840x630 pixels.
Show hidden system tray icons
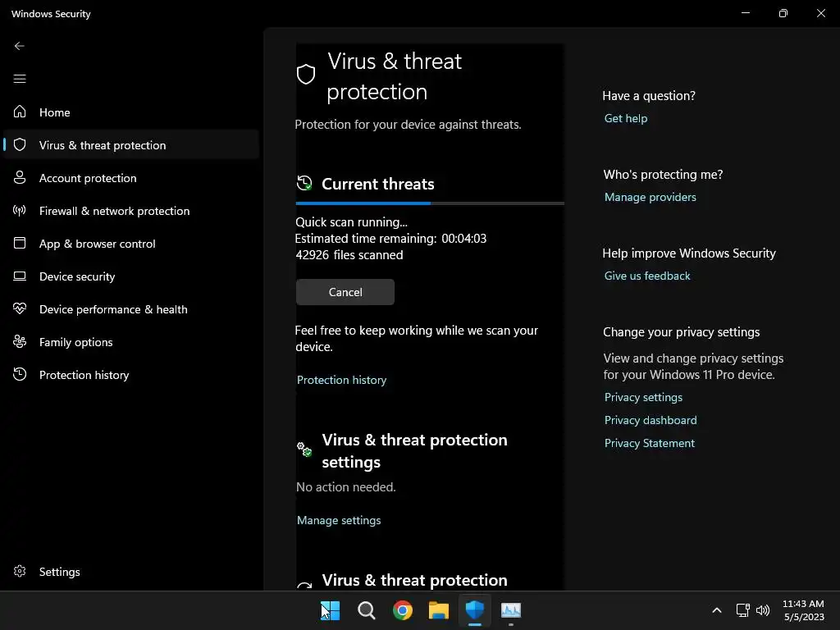point(717,610)
